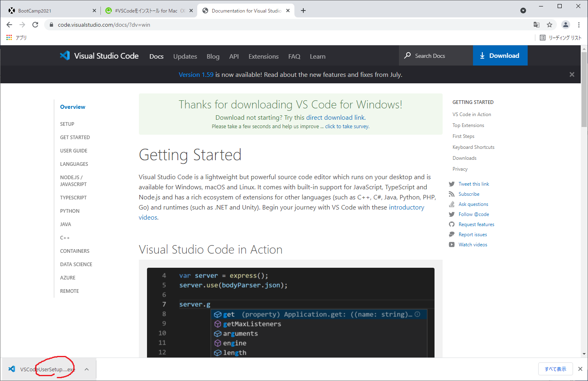Open the Chrome apps grid launcher
Screen dimensions: 588x381
tap(9, 37)
